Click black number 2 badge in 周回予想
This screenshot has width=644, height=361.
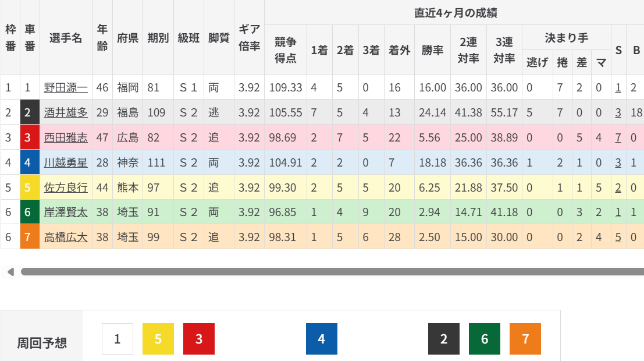pyautogui.click(x=444, y=339)
